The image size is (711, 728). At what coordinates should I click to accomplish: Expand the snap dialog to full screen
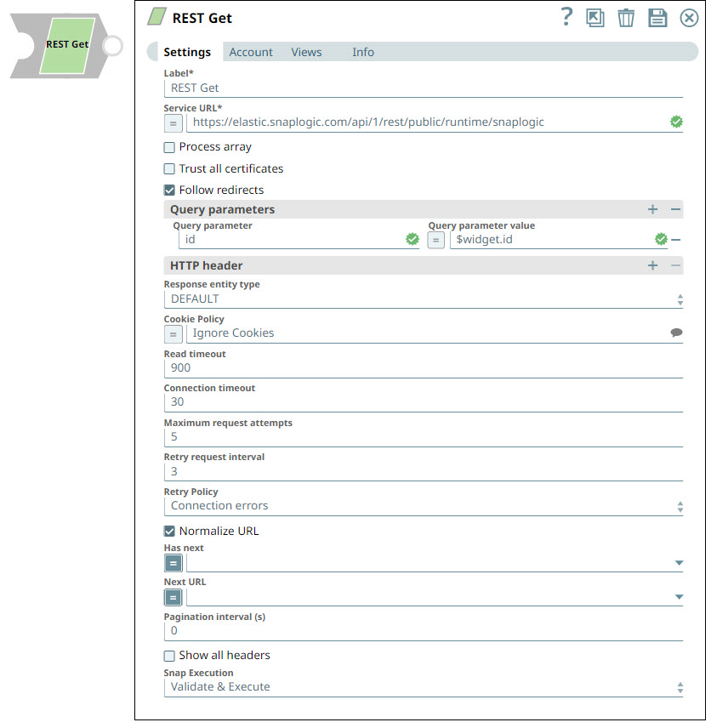point(595,17)
